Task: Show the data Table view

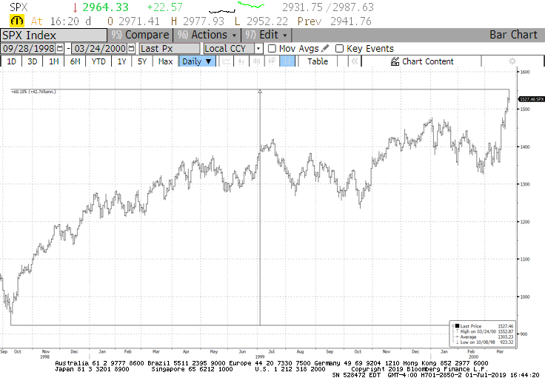Action: tap(318, 61)
